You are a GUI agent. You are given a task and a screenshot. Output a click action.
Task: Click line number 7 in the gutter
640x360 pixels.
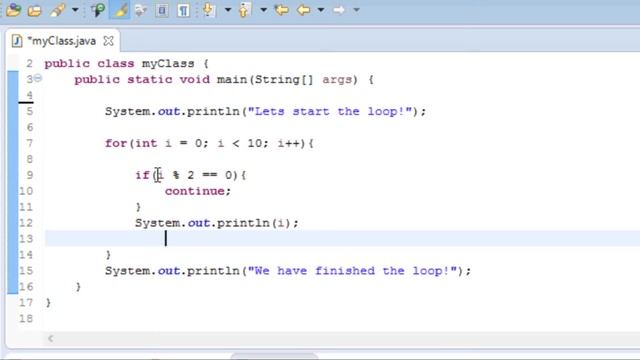[x=29, y=143]
